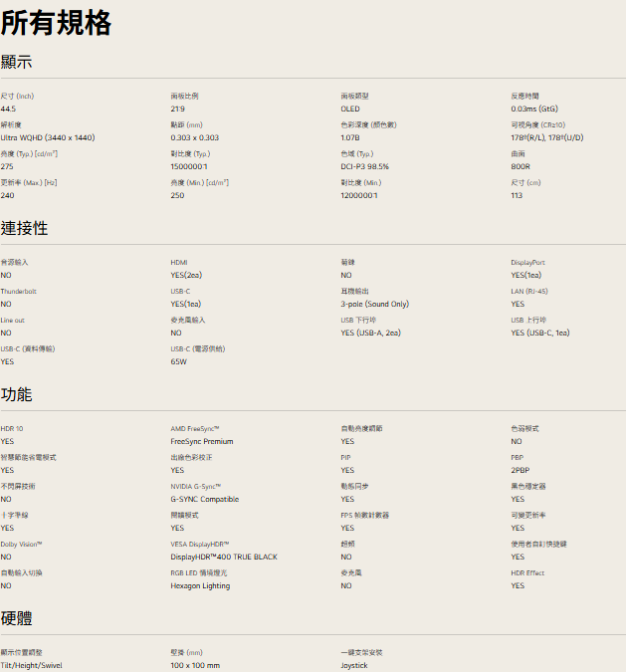Select the G-SYNC Compatible value
Viewport: 626px width, 672px height.
pyautogui.click(x=204, y=499)
